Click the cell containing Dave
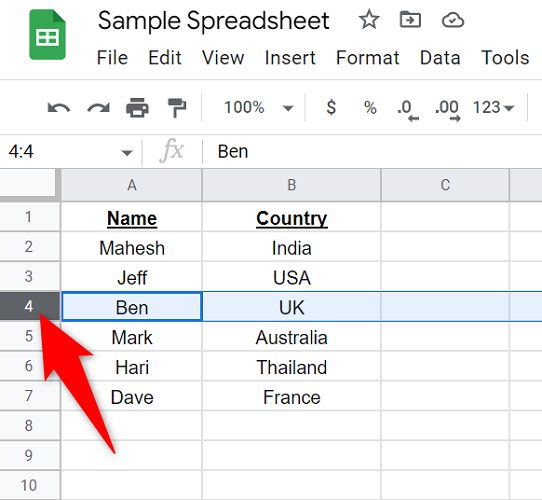The height and width of the screenshot is (500, 542). (132, 396)
